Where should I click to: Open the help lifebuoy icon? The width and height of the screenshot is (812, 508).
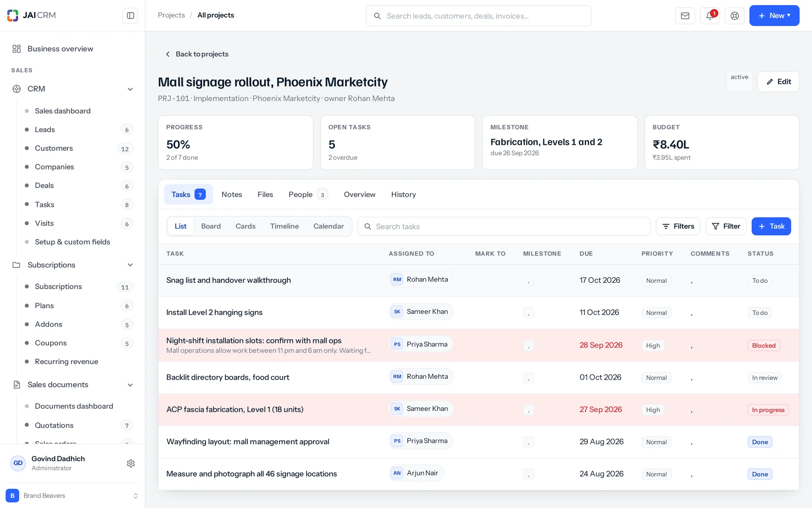(x=735, y=16)
